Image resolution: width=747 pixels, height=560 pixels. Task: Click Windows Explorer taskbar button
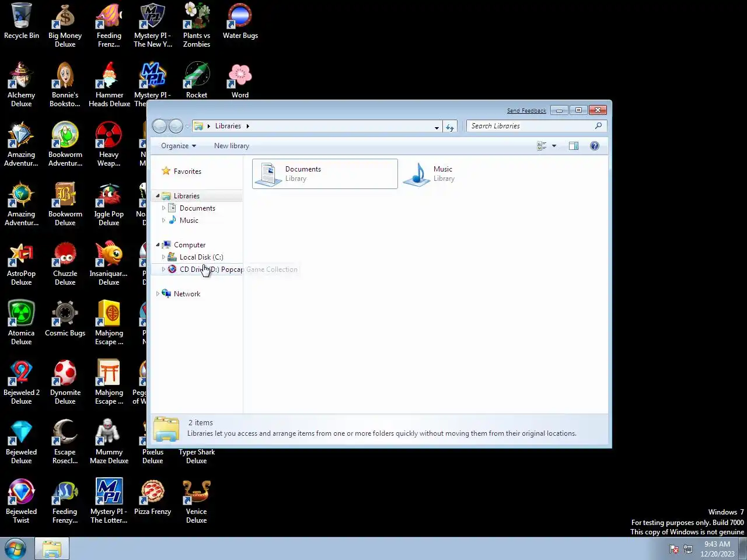pyautogui.click(x=52, y=549)
